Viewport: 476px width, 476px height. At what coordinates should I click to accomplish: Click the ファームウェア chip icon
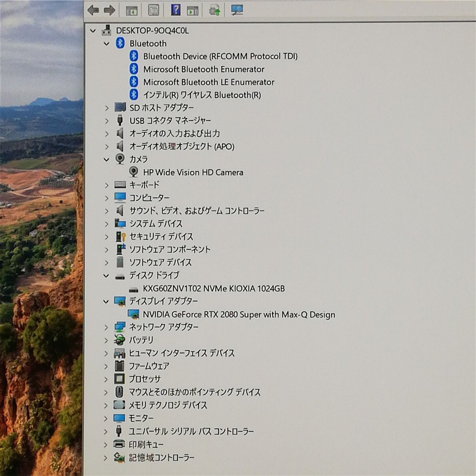pyautogui.click(x=119, y=366)
